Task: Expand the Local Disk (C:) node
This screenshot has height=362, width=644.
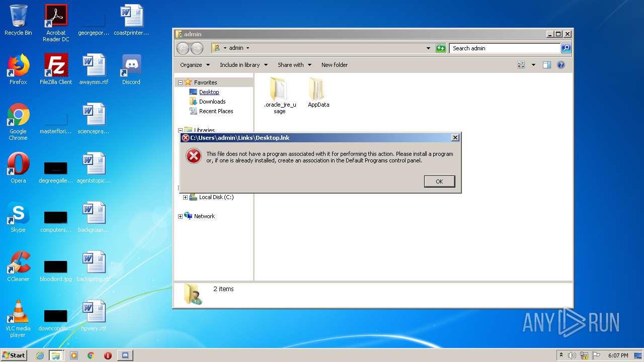Action: point(185,197)
